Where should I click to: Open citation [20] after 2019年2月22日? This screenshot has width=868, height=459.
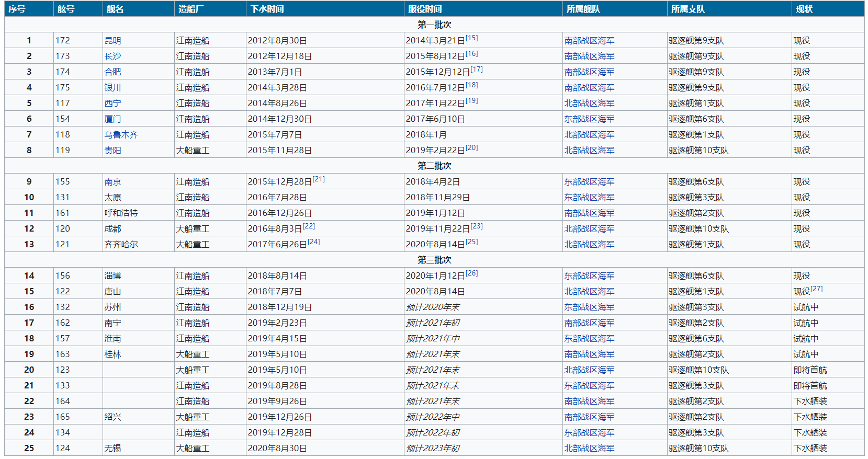coord(471,148)
